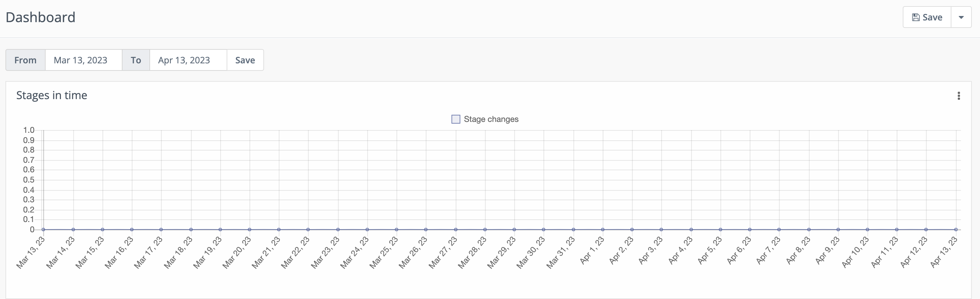Click the Stages in time widget title
The width and height of the screenshot is (980, 299).
52,95
